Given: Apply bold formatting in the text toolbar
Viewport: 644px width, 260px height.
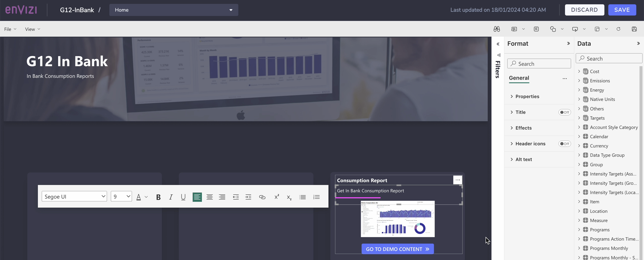Looking at the screenshot, I should tap(158, 197).
